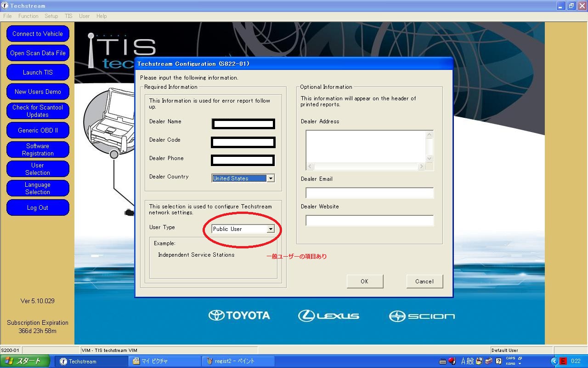The image size is (588, 368).
Task: Click the VIM - TIS techstream VIM status
Action: 109,351
